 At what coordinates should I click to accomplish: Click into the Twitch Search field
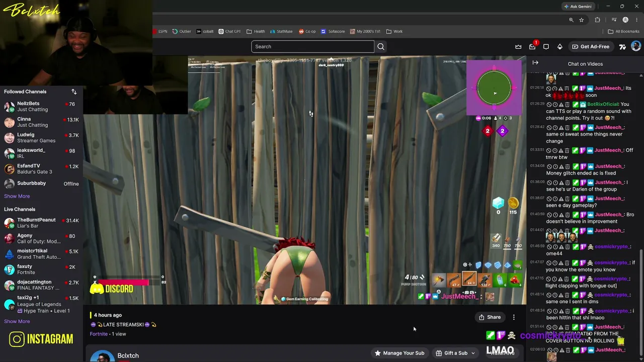(x=312, y=47)
